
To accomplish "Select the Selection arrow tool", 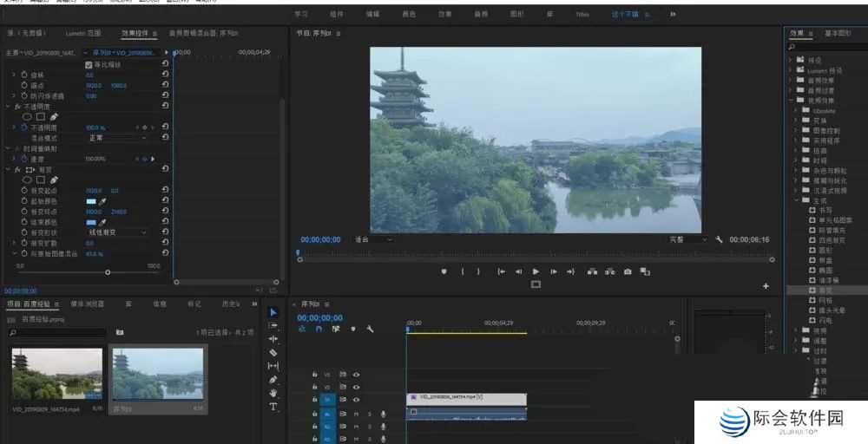I will click(x=273, y=312).
